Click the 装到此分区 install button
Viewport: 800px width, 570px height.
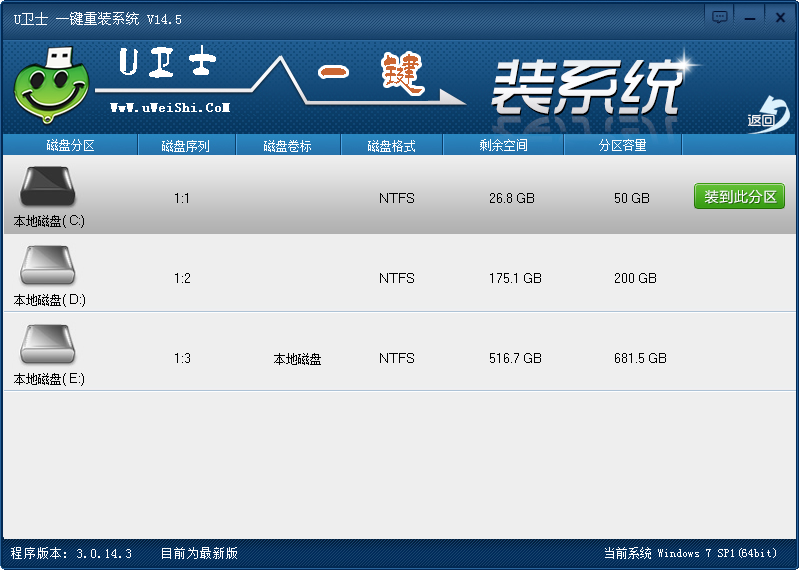point(739,196)
